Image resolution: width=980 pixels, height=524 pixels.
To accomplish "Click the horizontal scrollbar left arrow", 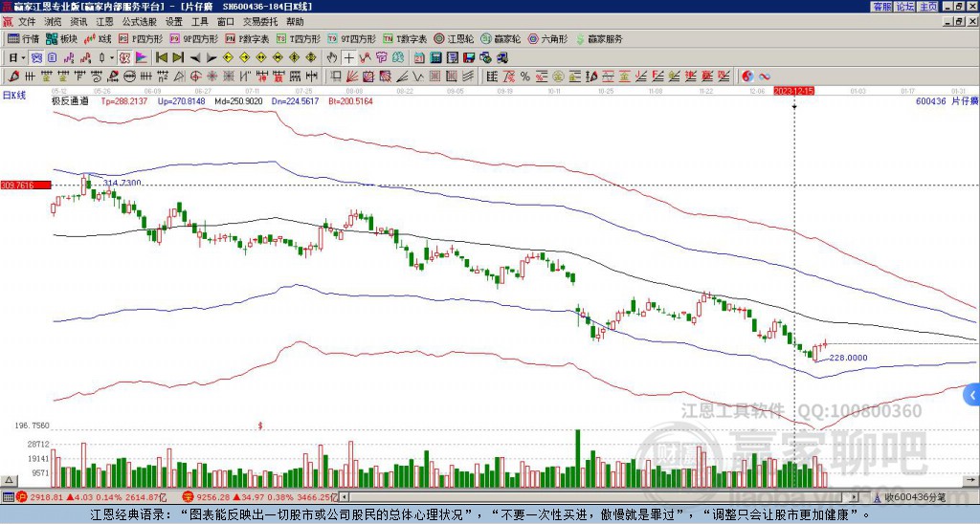I will click(x=345, y=497).
